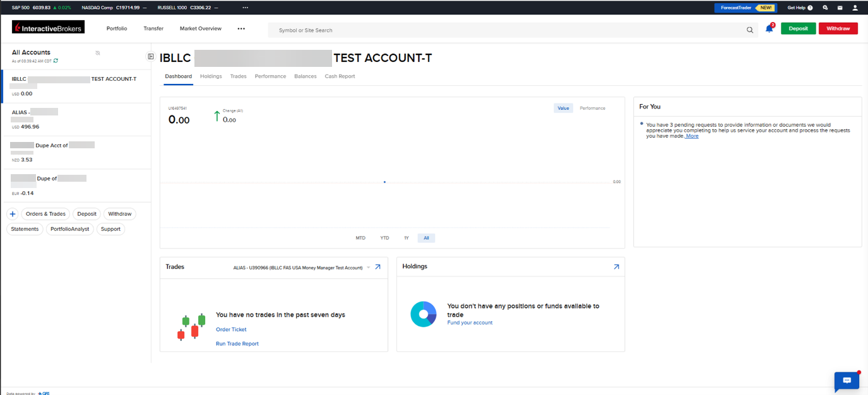The image size is (868, 395).
Task: Refresh account data with the green refresh icon
Action: (x=56, y=61)
